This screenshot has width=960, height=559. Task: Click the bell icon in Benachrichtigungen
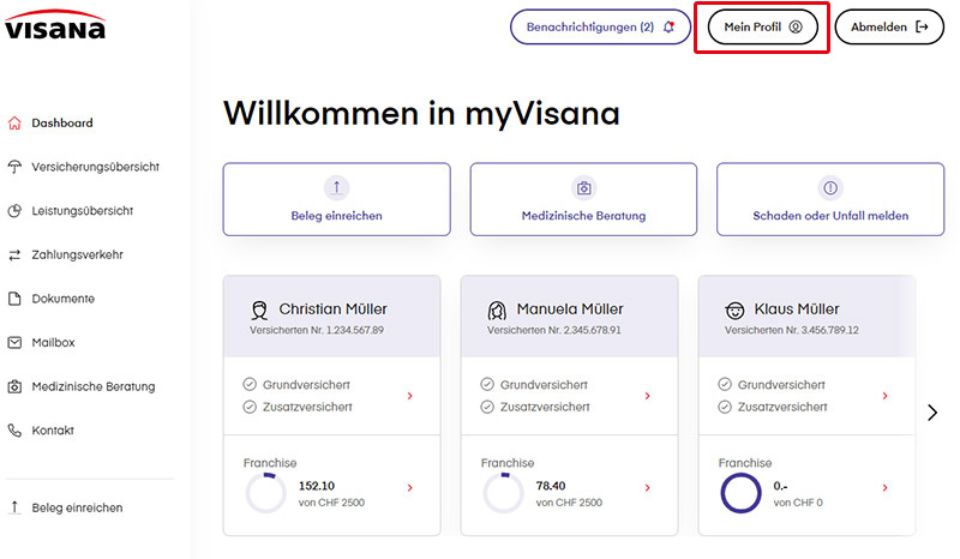pyautogui.click(x=669, y=28)
